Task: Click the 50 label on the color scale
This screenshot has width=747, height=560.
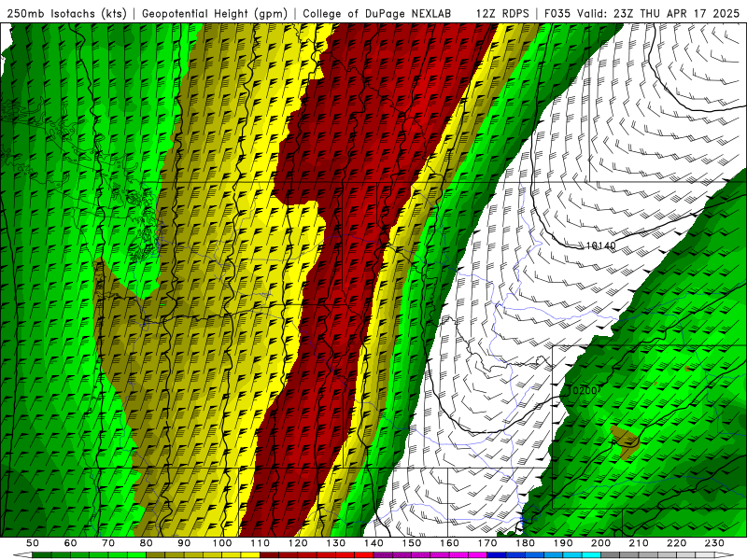Action: coord(33,543)
